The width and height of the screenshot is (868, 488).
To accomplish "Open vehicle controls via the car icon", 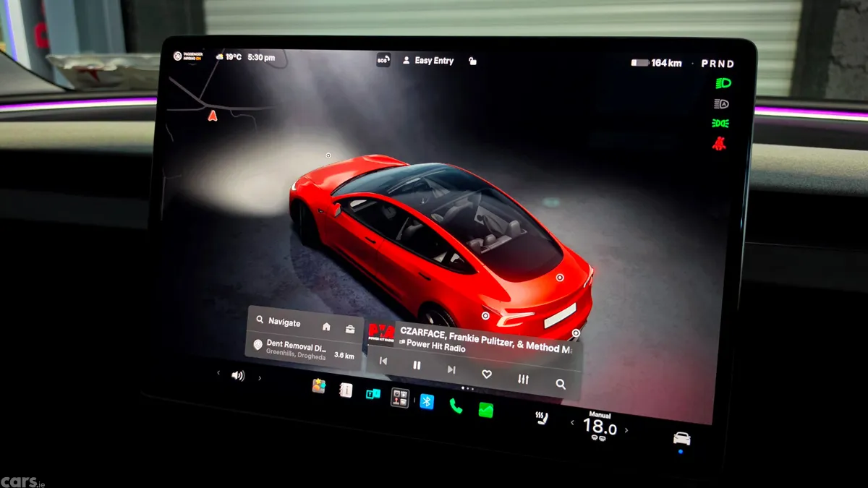I will (681, 438).
